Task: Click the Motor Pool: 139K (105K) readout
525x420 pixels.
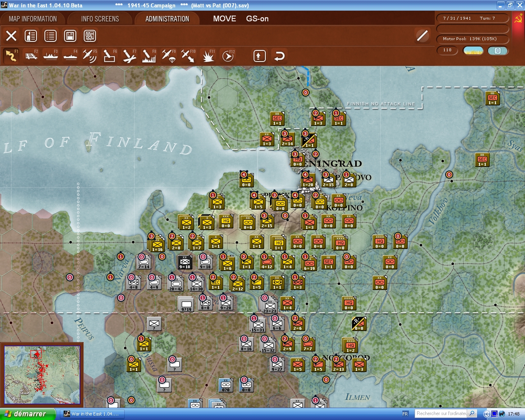Action: 473,39
